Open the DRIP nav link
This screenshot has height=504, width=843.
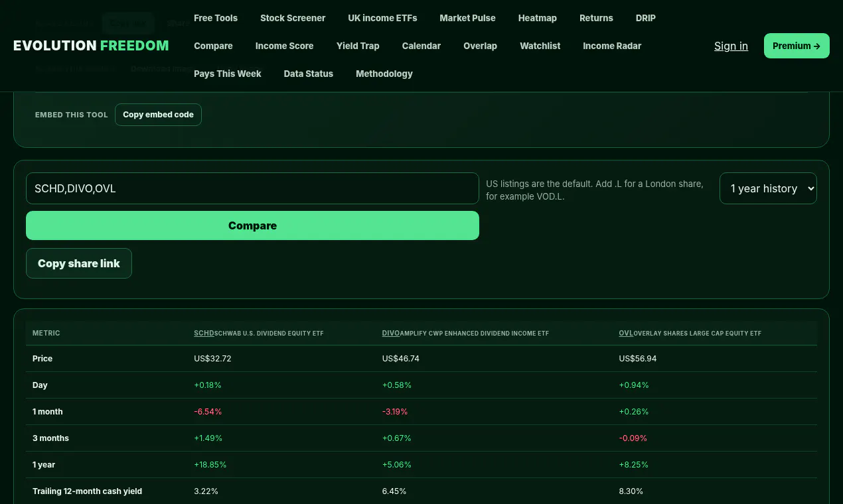tap(645, 18)
